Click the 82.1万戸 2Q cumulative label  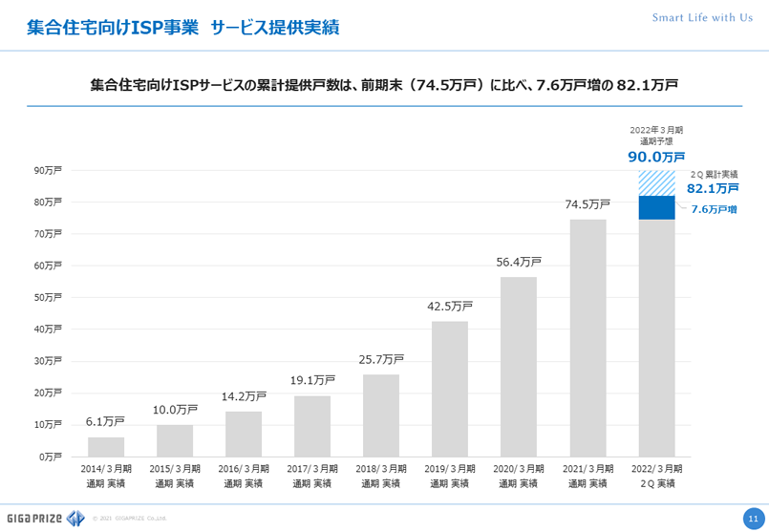click(x=713, y=189)
